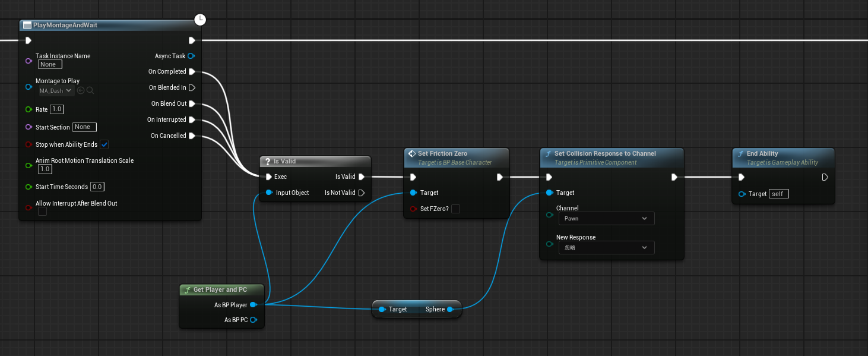This screenshot has height=356, width=868.
Task: Click End Ability Target pin
Action: click(742, 194)
